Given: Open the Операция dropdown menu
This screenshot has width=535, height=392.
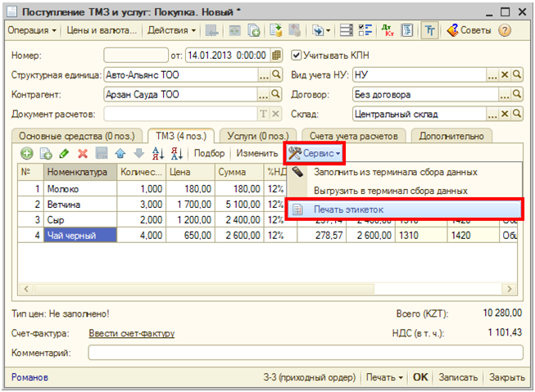Looking at the screenshot, I should [x=32, y=30].
